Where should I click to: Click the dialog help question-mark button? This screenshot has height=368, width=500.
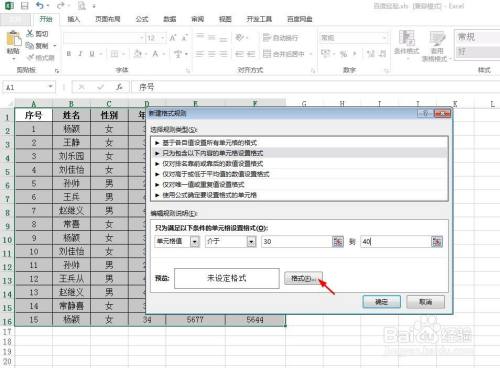coord(425,114)
